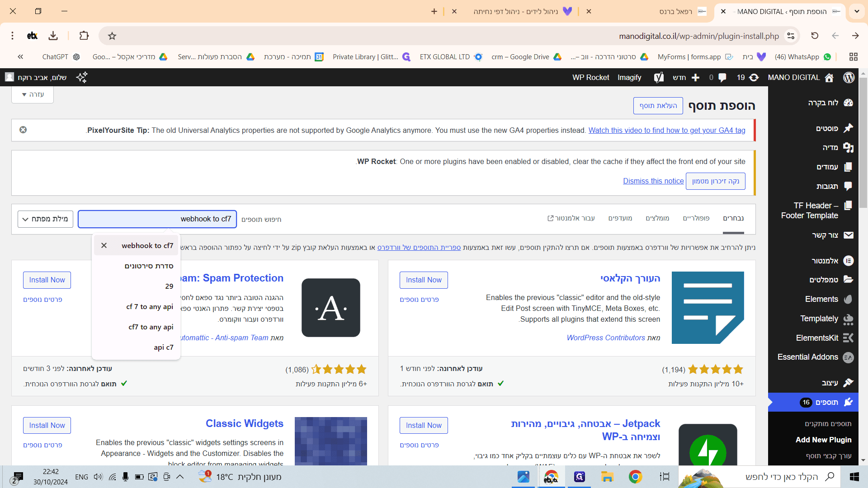The height and width of the screenshot is (488, 868).
Task: Select the מועדפים favorites tab
Action: (620, 218)
